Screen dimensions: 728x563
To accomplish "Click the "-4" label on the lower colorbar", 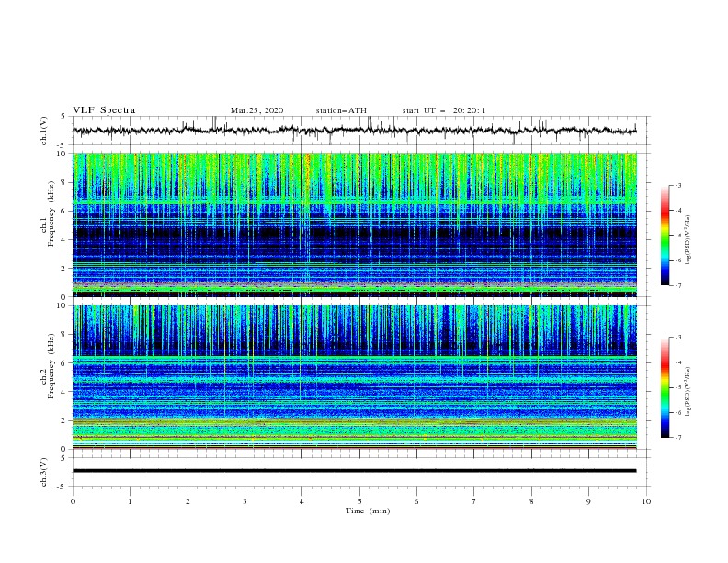I will coord(677,362).
